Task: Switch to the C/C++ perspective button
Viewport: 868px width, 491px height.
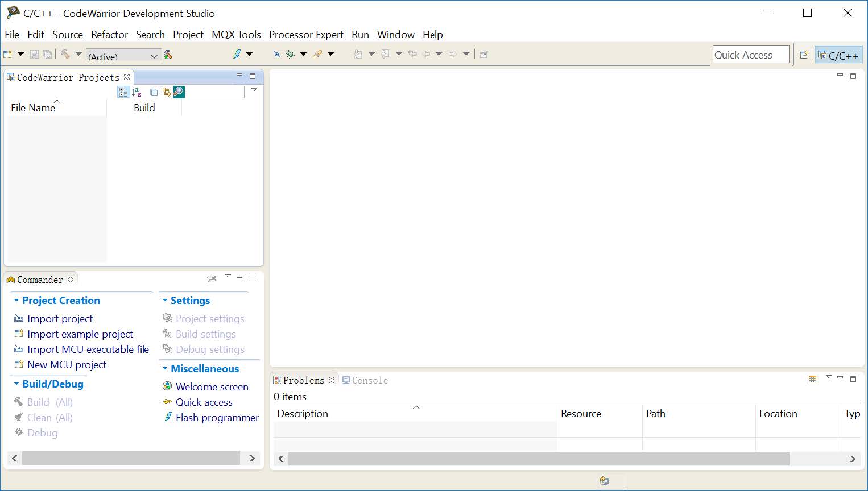Action: point(838,55)
